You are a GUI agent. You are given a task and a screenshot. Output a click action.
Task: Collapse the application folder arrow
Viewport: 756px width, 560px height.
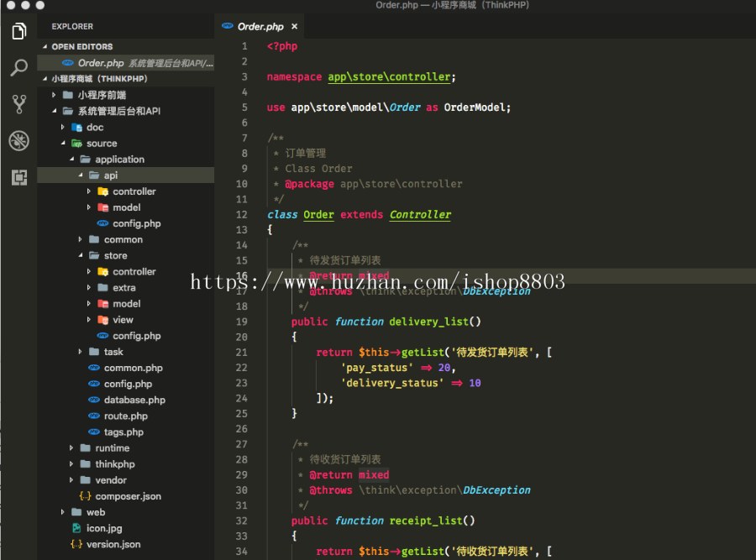(71, 159)
